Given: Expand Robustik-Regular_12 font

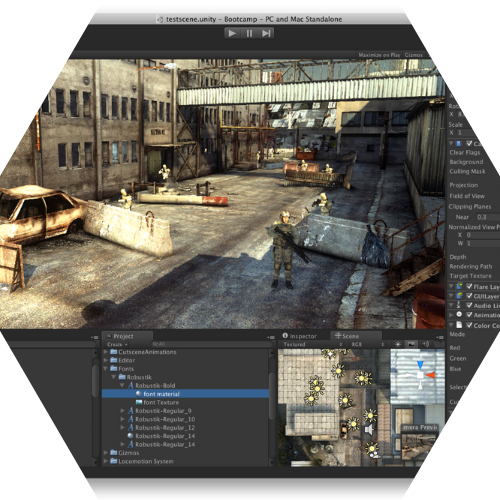Looking at the screenshot, I should pos(122,427).
